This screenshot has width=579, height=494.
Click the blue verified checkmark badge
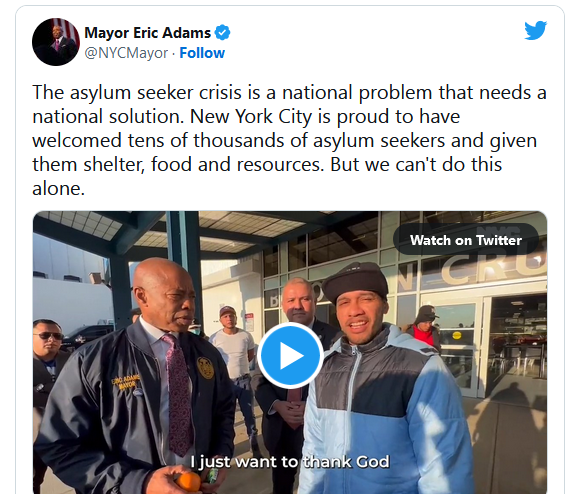(223, 33)
